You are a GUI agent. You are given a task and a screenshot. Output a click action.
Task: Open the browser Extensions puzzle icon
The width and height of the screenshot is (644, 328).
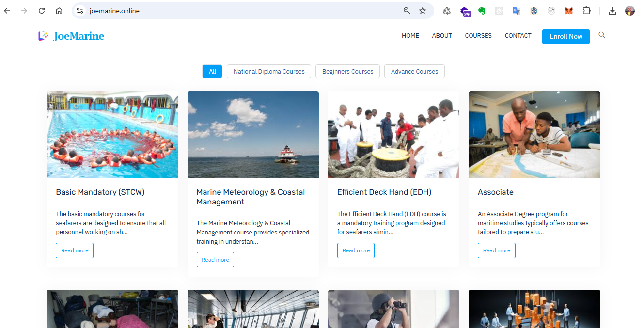point(586,11)
